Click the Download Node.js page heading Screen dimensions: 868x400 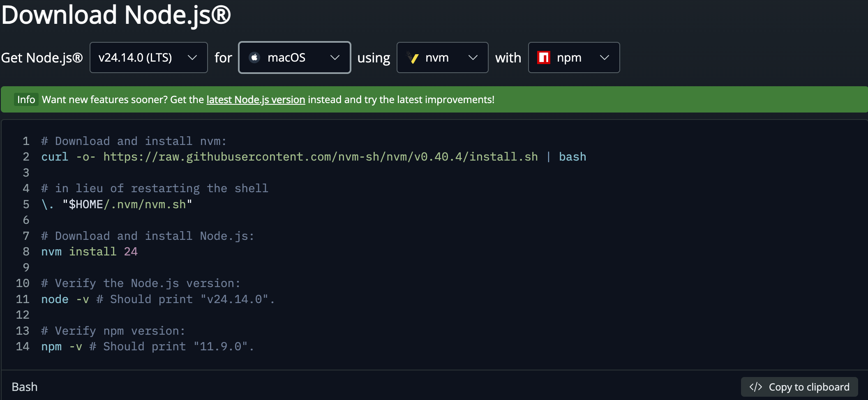[x=116, y=15]
